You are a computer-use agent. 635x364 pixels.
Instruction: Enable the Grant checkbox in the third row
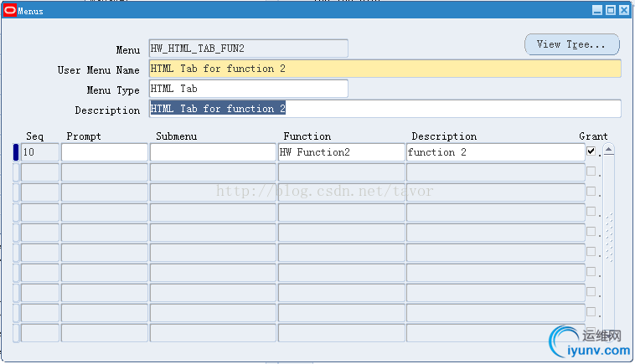click(x=591, y=192)
